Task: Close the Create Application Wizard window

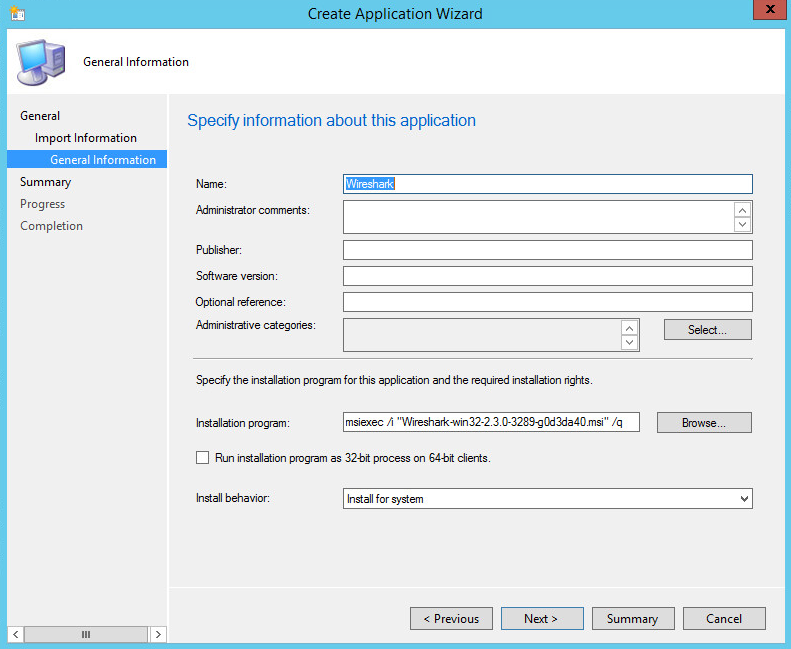Action: click(770, 10)
